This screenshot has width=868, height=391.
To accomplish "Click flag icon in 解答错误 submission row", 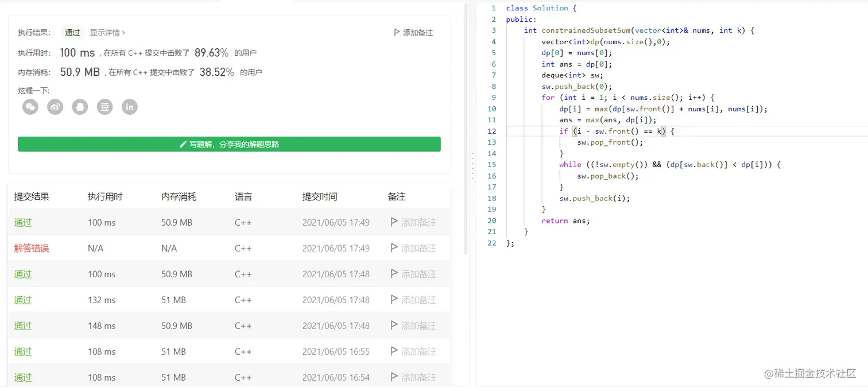I will [394, 248].
